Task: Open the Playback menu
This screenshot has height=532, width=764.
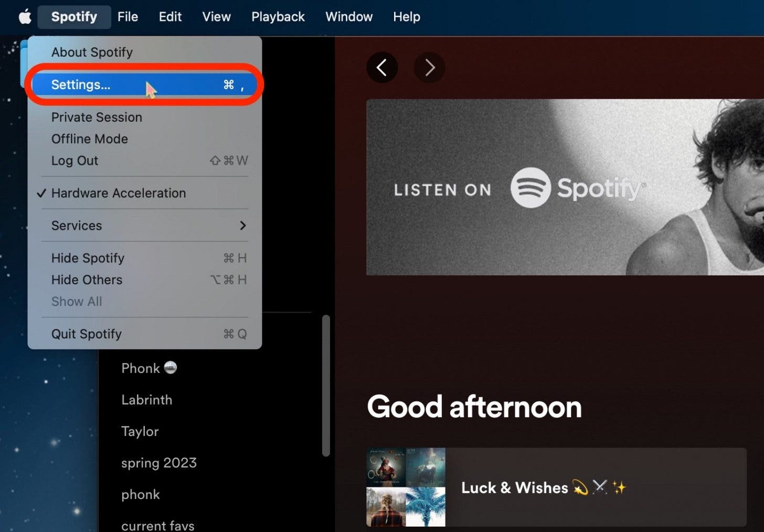Action: (278, 16)
